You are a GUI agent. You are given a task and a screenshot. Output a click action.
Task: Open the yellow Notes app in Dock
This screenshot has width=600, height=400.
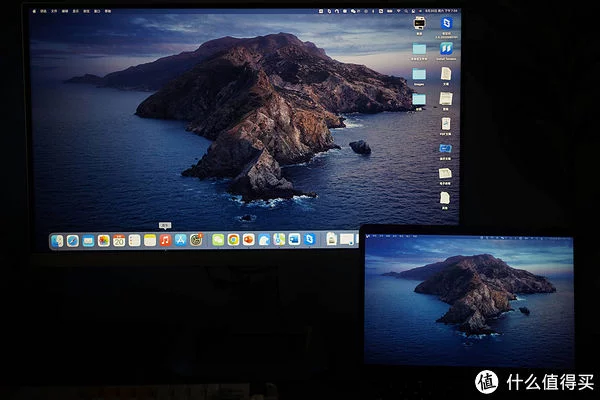coord(150,241)
